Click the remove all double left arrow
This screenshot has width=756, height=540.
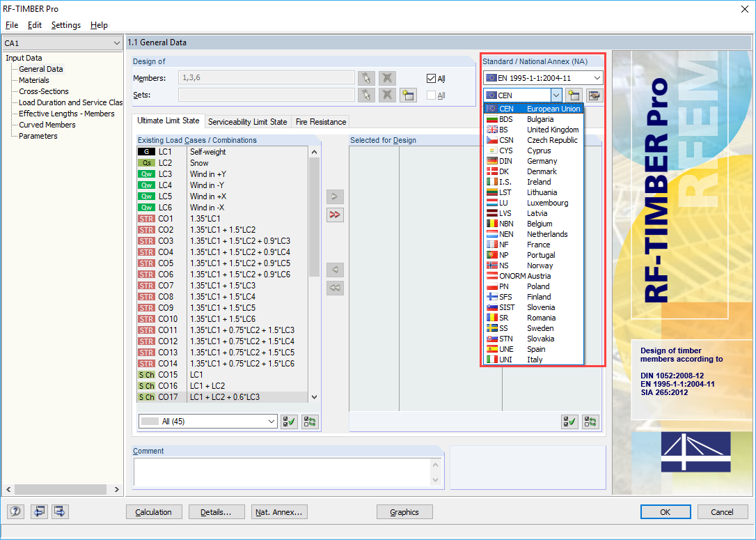coord(335,288)
